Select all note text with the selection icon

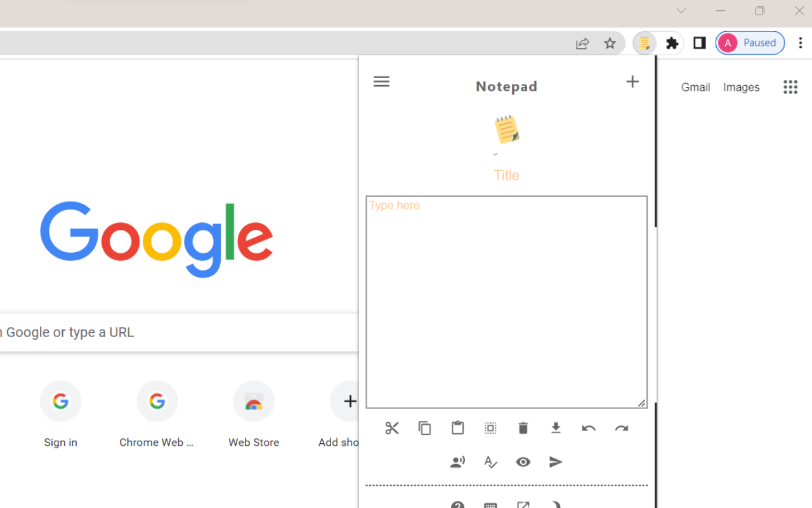490,428
